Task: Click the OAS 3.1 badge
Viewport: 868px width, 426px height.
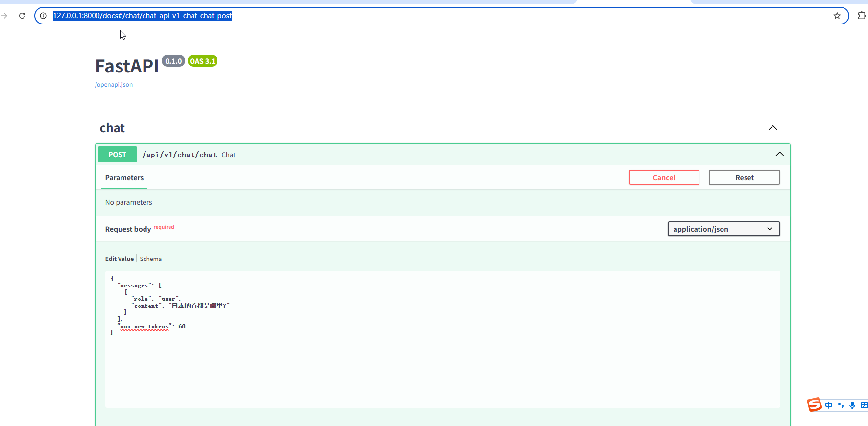Action: (x=202, y=61)
